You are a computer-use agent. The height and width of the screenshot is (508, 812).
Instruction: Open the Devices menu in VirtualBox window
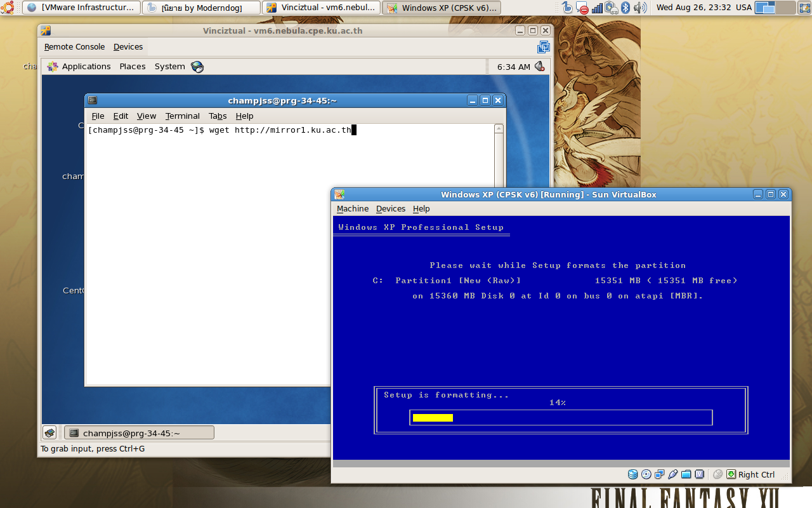pyautogui.click(x=391, y=209)
